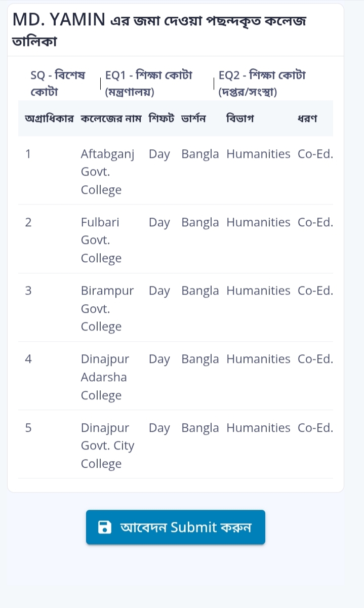Click the অগ্রাধিকার column header
This screenshot has height=608, width=364.
pos(49,118)
